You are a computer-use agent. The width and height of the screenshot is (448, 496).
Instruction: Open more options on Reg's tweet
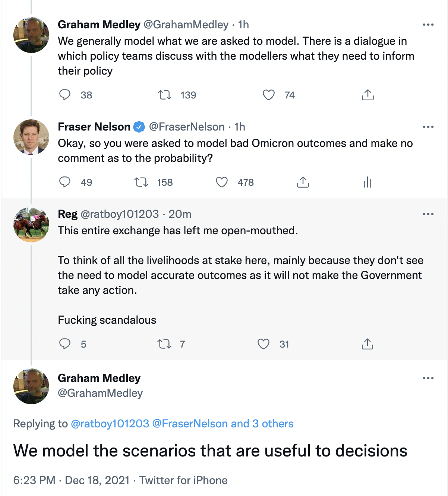(x=428, y=214)
